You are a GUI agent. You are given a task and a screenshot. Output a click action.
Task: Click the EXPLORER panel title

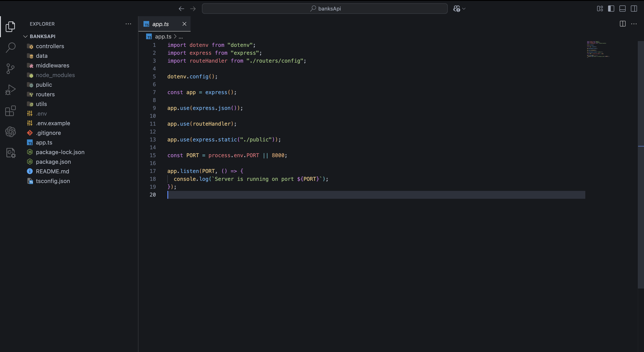point(42,24)
